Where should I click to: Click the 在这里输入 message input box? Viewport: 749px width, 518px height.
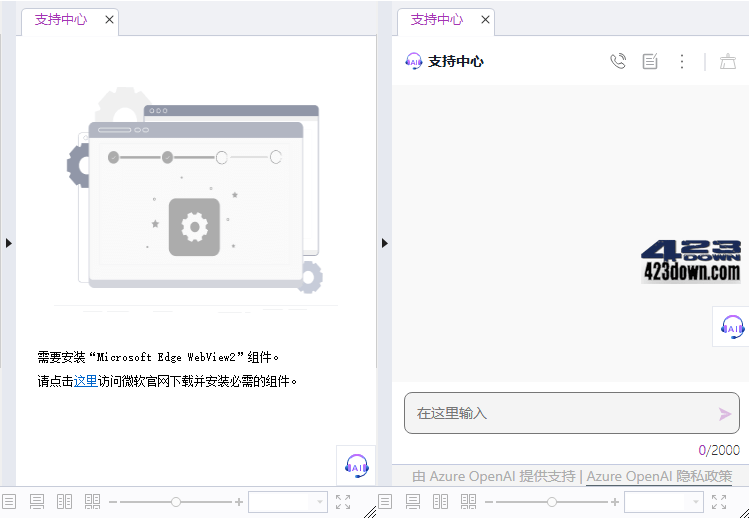[x=572, y=413]
